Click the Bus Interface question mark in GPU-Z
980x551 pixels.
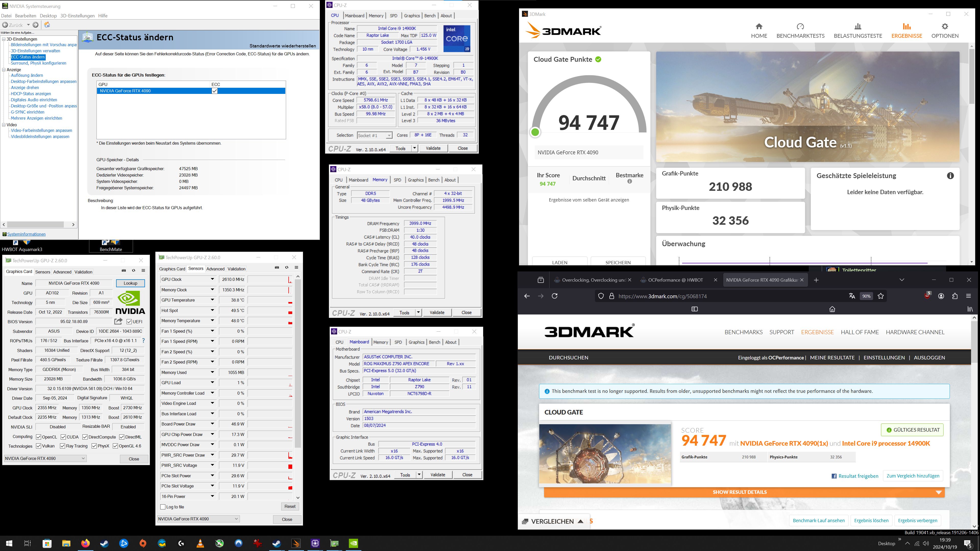pos(143,341)
